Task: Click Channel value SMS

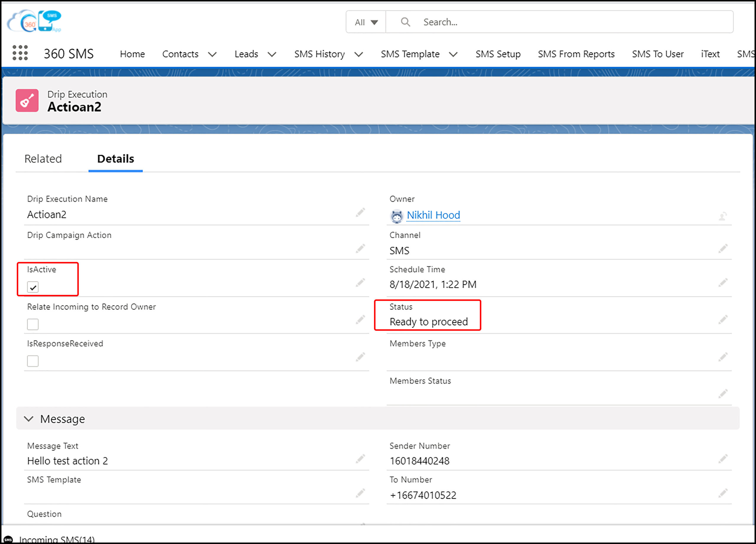Action: 399,251
